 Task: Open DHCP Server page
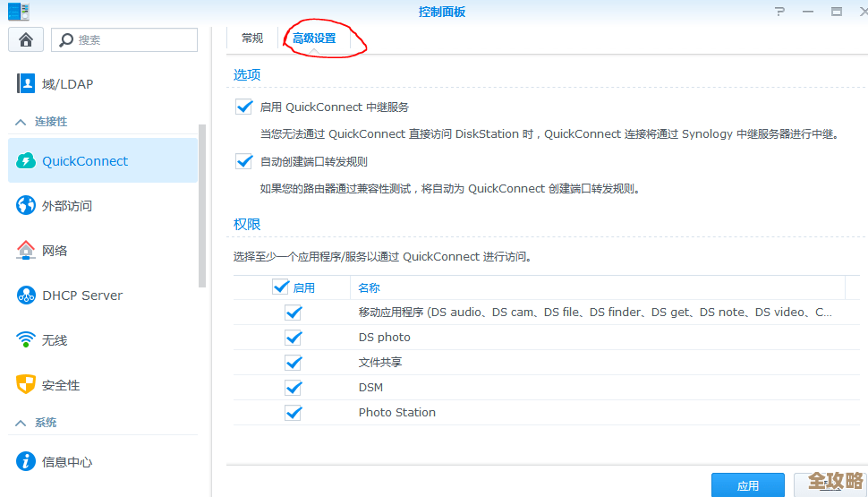(103, 295)
